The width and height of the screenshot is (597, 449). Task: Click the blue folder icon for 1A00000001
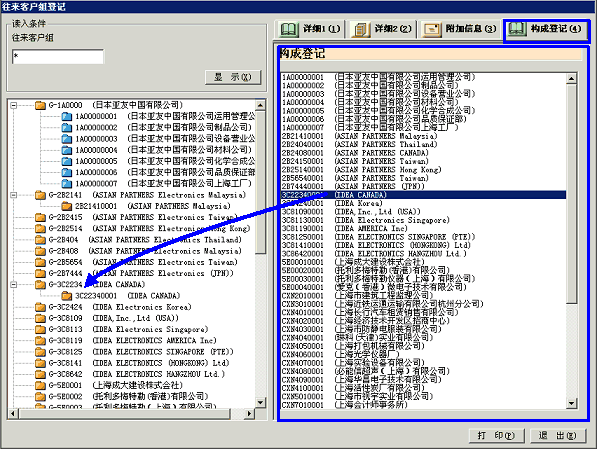(x=67, y=116)
